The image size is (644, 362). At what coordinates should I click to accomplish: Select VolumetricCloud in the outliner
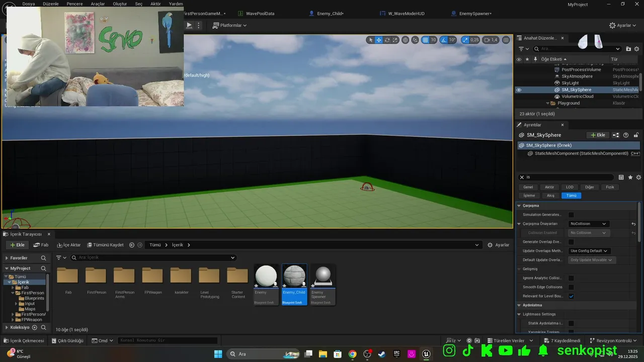tap(577, 97)
